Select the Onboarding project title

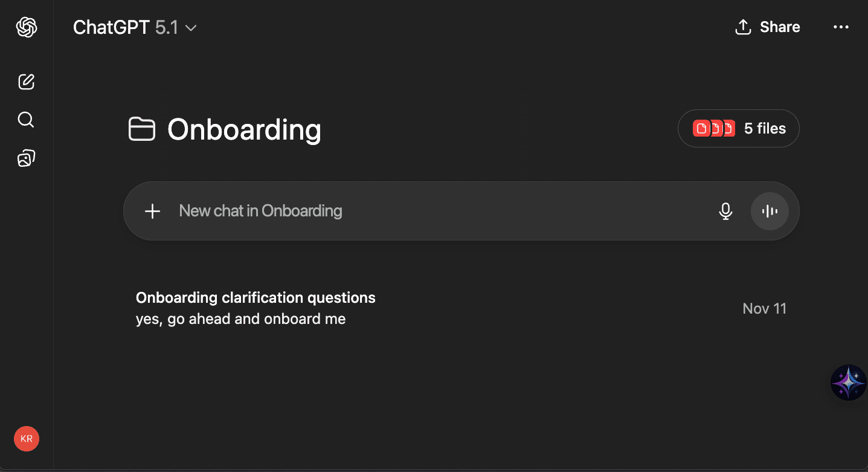point(244,129)
